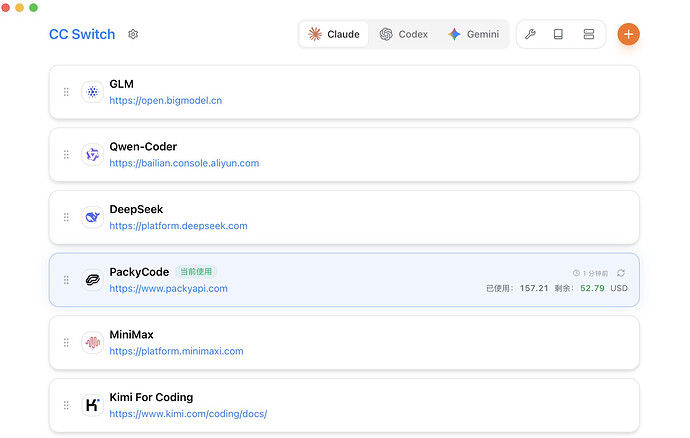Open settings gear next to CC Switch
This screenshot has width=690, height=438.
click(133, 34)
